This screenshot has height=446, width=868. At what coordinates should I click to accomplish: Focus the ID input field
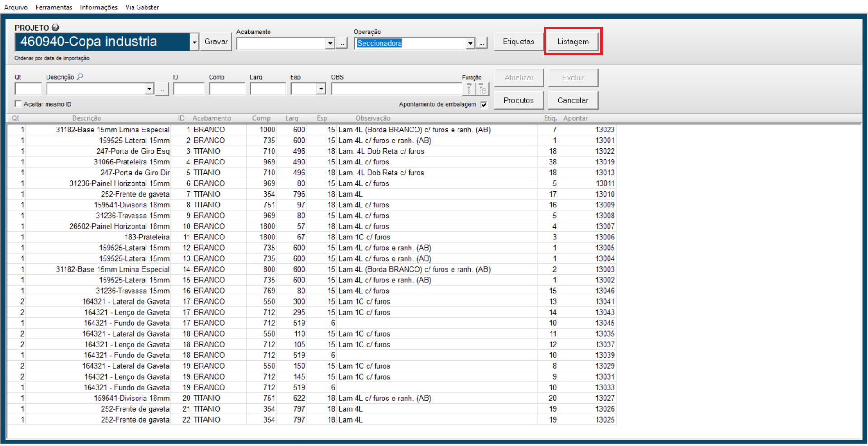189,89
